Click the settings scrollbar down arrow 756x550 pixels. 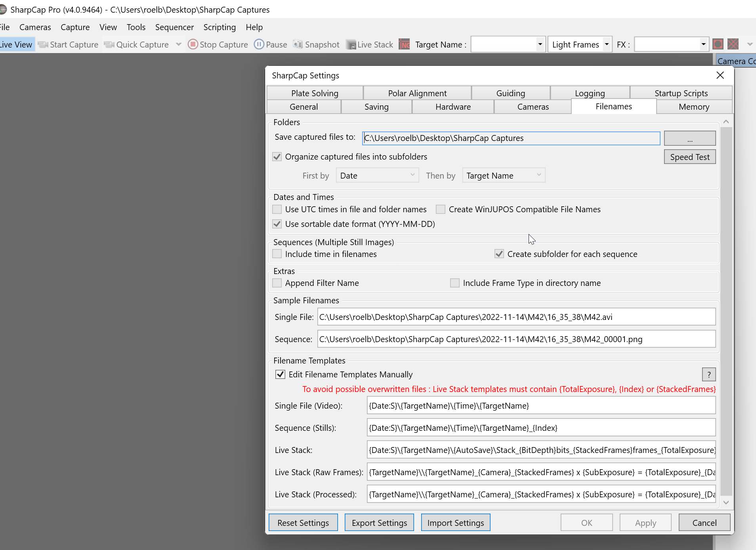[x=726, y=502]
